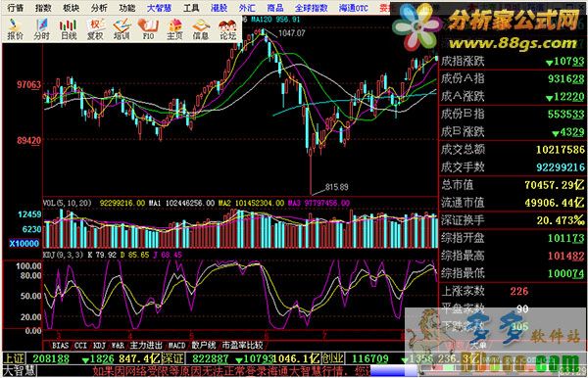Click the X10000 volume scale label

tap(24, 244)
